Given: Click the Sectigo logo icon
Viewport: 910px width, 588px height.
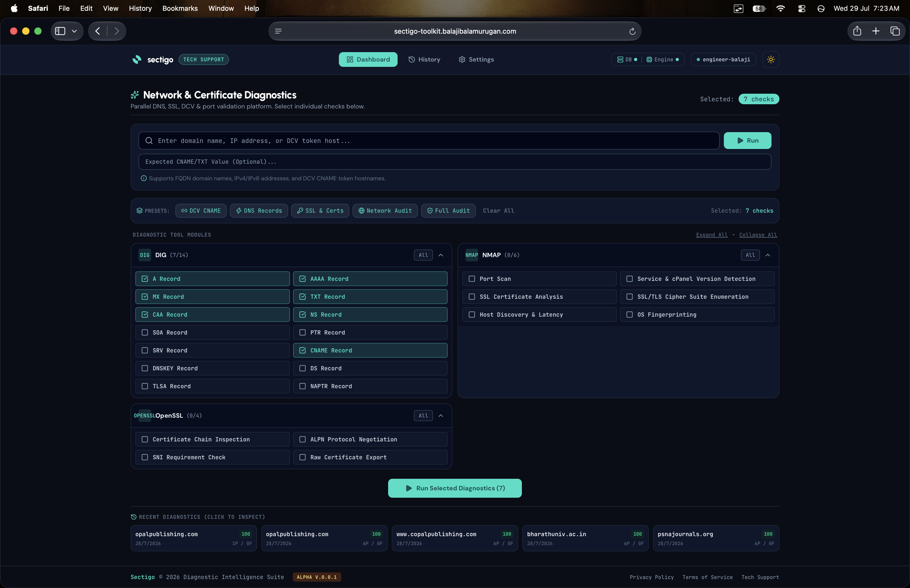Looking at the screenshot, I should [x=137, y=59].
